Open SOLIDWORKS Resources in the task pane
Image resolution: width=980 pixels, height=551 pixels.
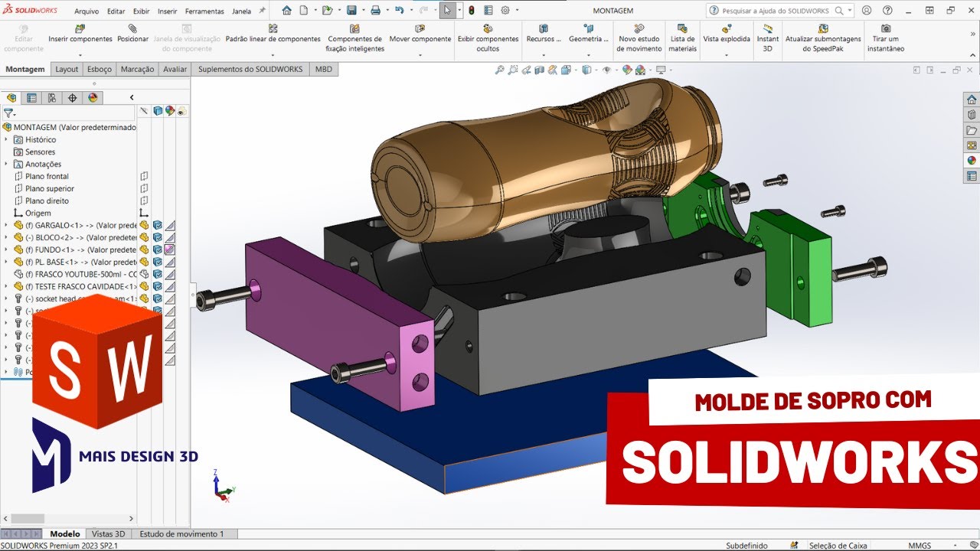click(x=972, y=99)
